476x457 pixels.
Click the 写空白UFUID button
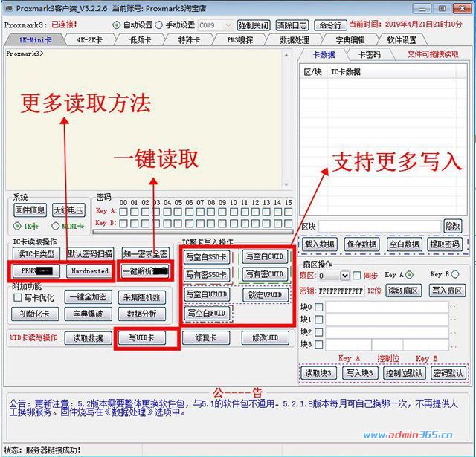tap(207, 294)
